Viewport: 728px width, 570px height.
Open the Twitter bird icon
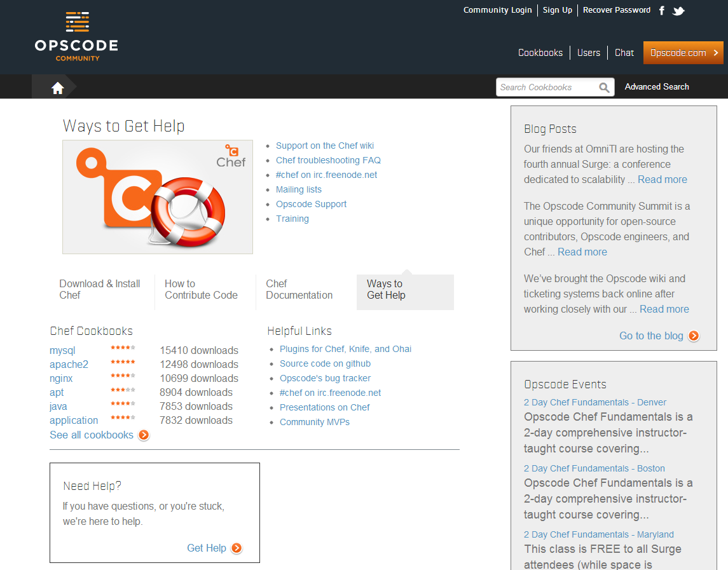678,11
